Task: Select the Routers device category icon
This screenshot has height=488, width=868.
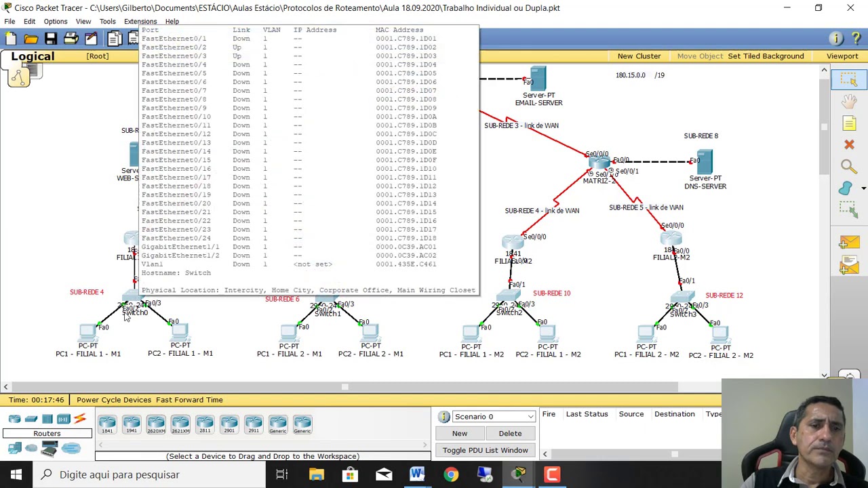Action: [x=14, y=419]
